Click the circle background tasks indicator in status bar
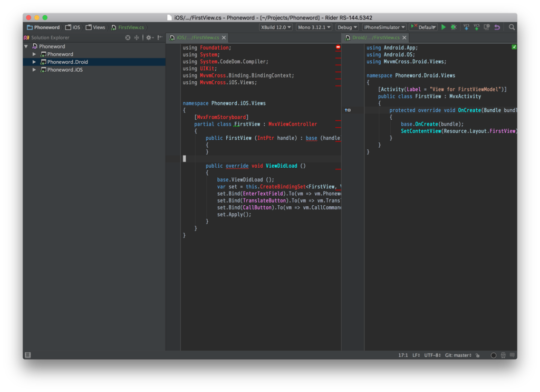Screen dimensions: 540x392 point(494,355)
